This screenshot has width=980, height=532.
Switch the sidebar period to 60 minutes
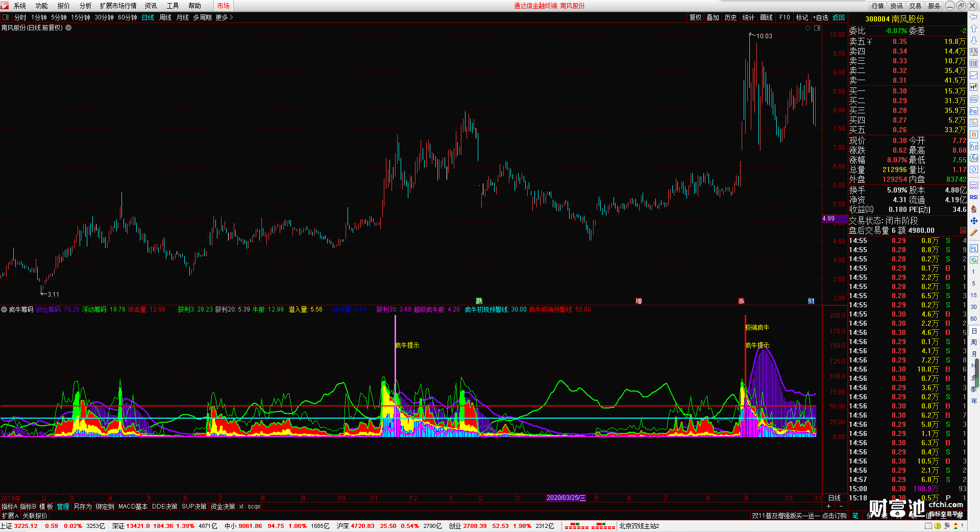(974, 319)
